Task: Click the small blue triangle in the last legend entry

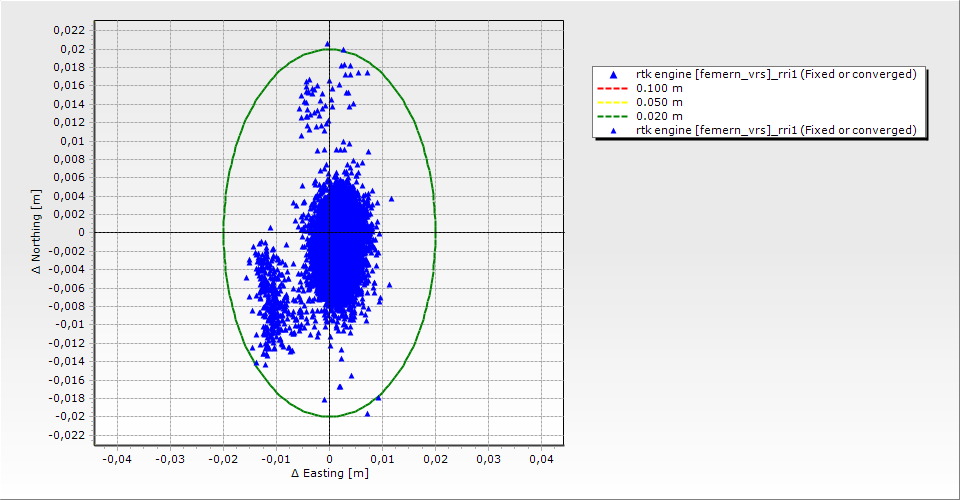Action: [613, 130]
